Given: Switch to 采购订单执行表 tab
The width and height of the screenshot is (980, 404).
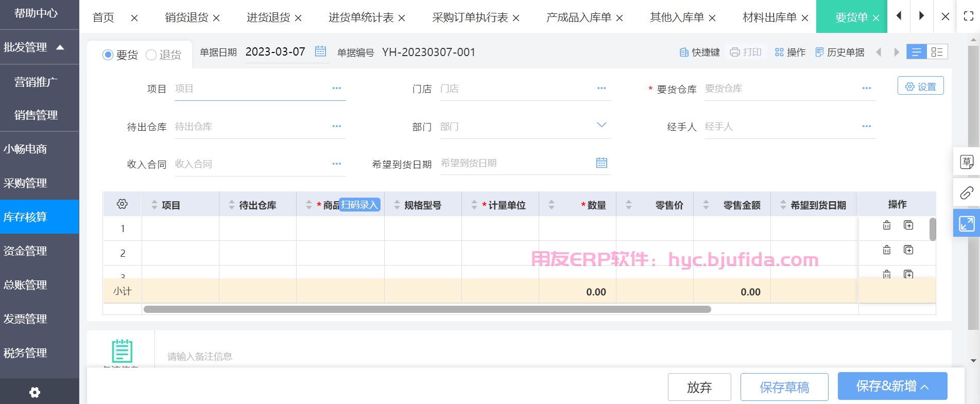Looking at the screenshot, I should point(470,17).
